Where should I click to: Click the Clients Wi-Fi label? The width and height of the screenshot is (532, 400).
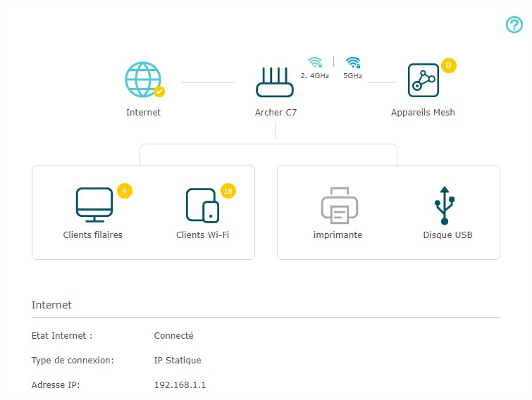(202, 235)
